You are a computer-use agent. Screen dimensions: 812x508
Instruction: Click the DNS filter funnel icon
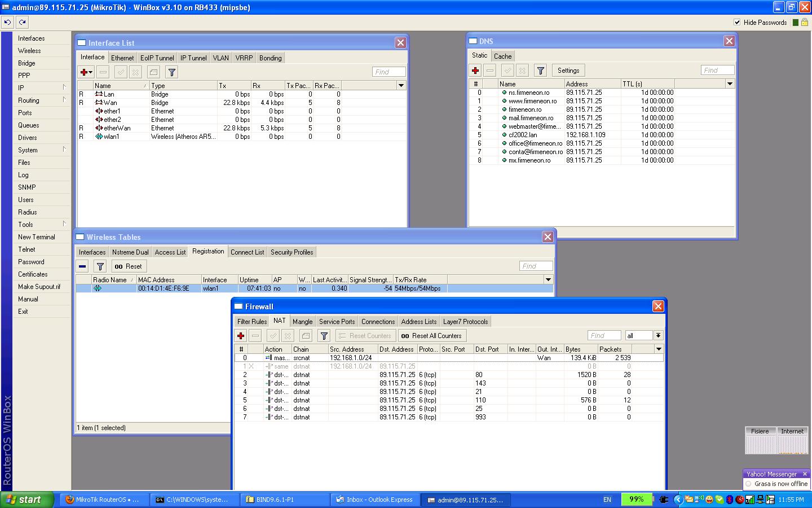pos(541,71)
